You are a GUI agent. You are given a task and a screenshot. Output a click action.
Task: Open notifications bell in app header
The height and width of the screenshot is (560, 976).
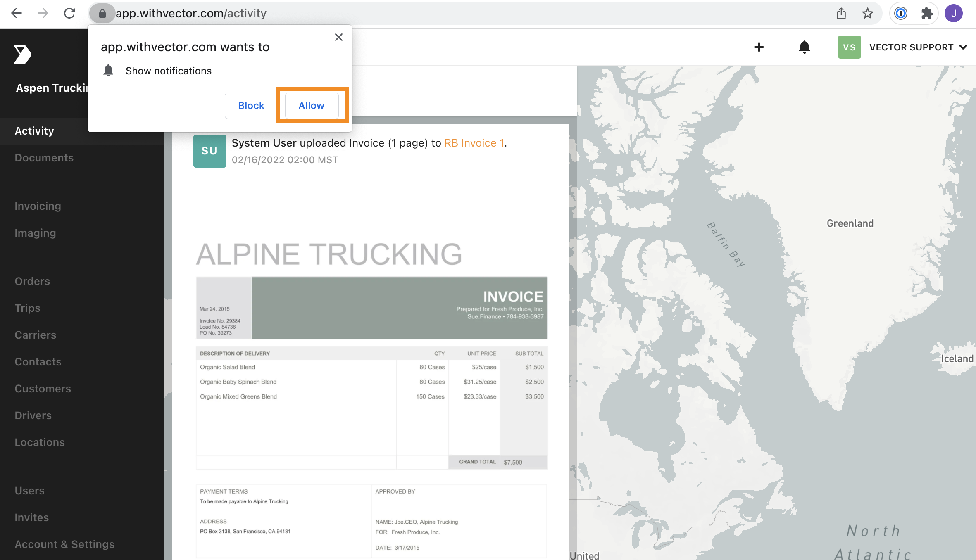click(x=804, y=47)
